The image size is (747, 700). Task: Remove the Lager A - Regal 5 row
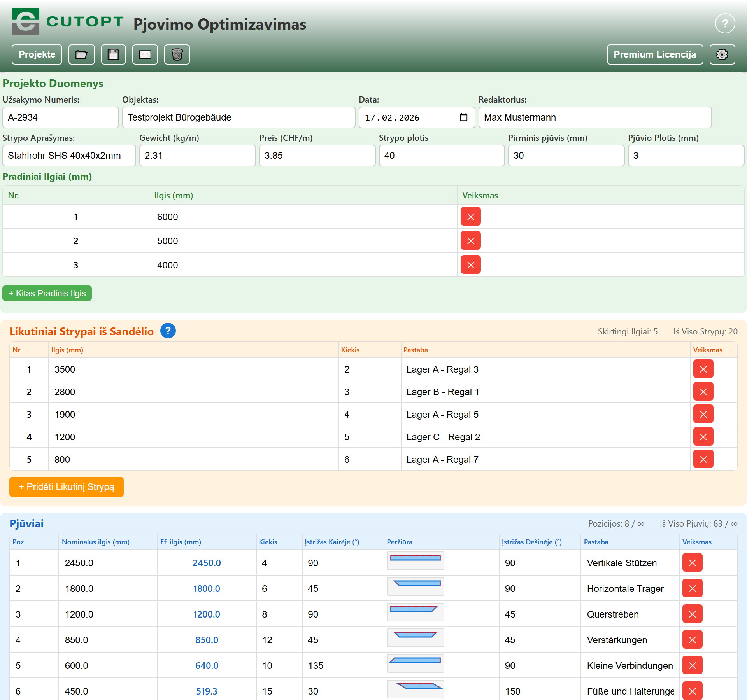(x=703, y=414)
